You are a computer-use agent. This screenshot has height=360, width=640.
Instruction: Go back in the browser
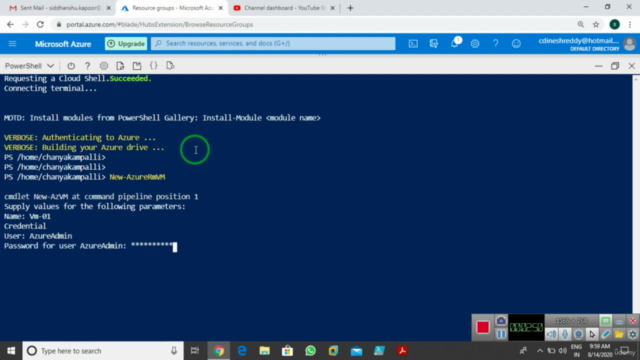pos(10,24)
